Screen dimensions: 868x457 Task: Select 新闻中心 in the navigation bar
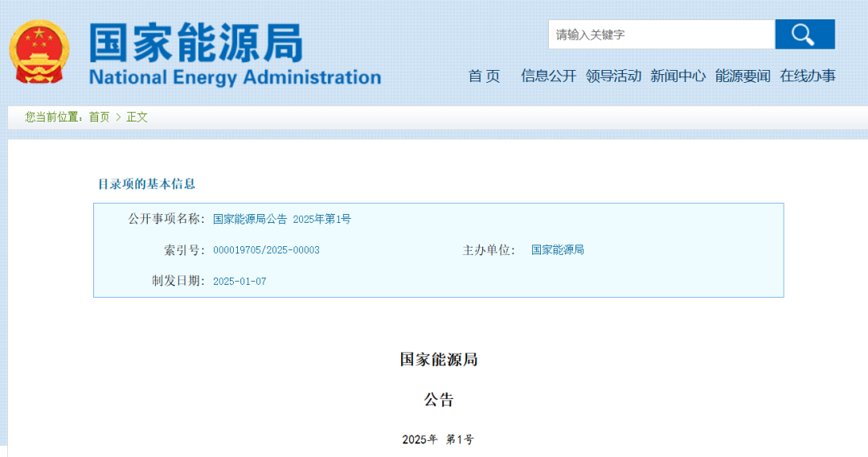[x=678, y=76]
